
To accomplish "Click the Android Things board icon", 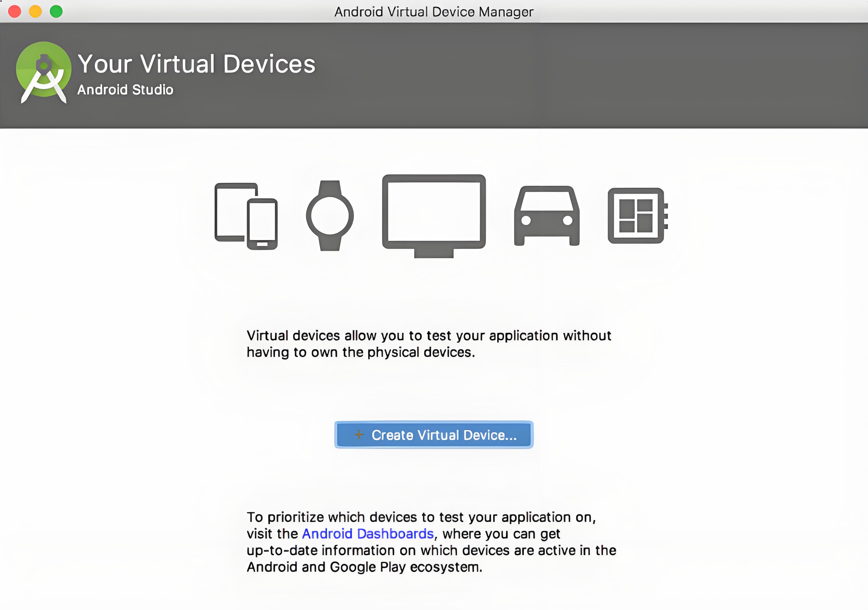I will tap(637, 216).
